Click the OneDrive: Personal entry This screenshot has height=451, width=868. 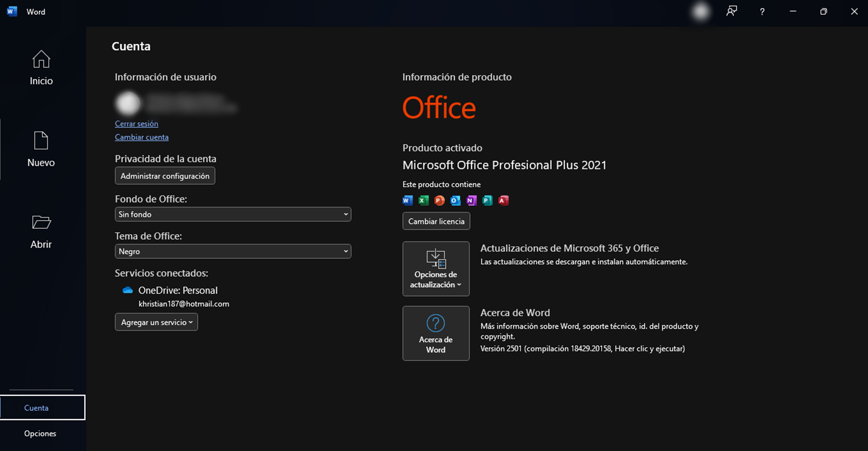coord(178,290)
